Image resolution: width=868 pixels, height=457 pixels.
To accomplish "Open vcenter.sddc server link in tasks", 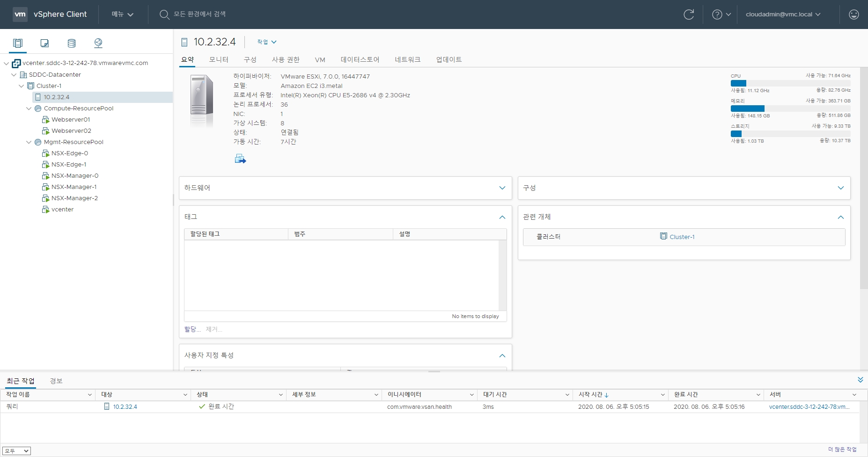I will tap(809, 406).
